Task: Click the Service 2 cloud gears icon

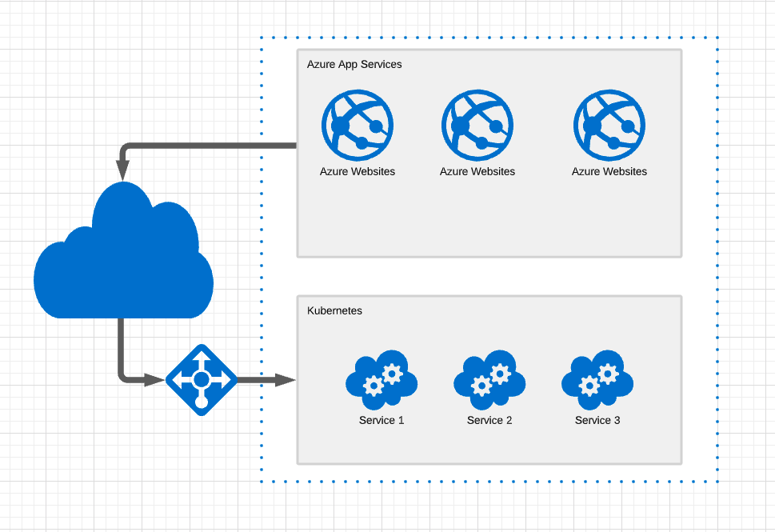Action: [489, 379]
